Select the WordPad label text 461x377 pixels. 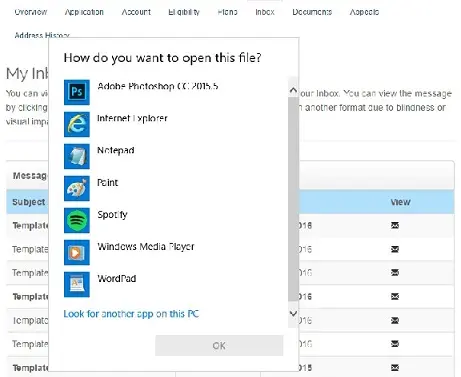tap(117, 279)
